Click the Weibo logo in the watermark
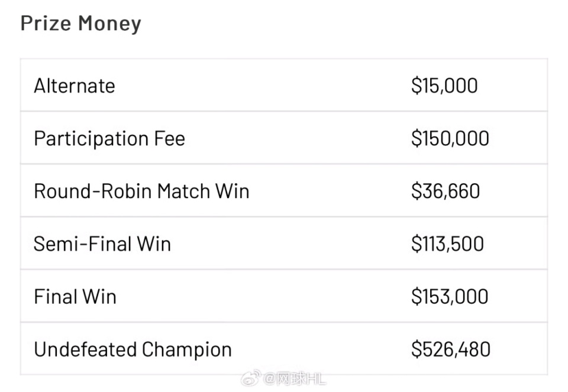 click(250, 379)
